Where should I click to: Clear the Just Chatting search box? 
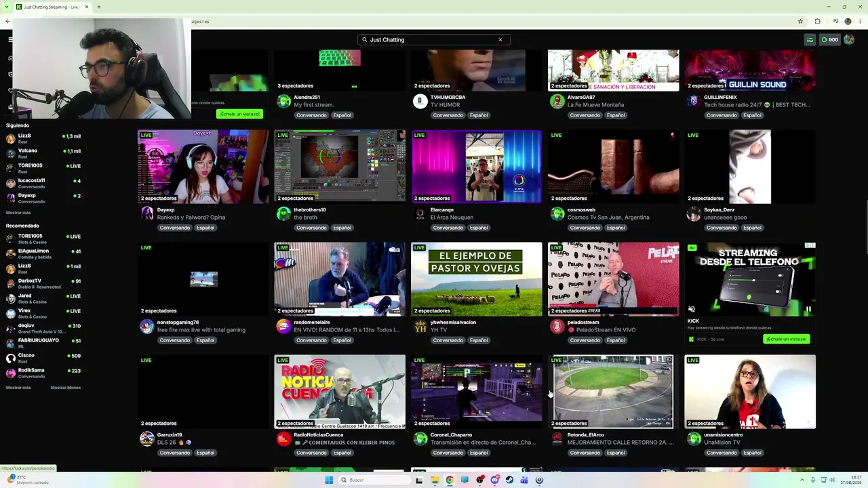click(x=500, y=39)
